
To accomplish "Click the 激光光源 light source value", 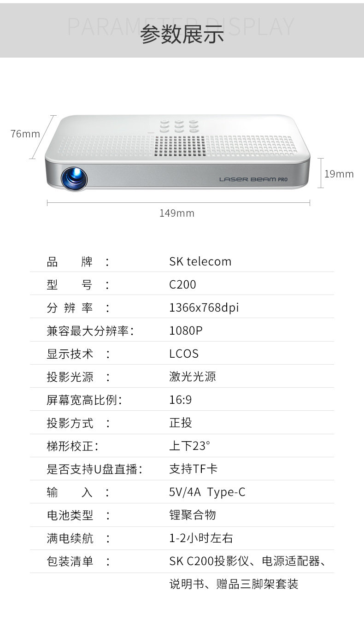I will (192, 377).
